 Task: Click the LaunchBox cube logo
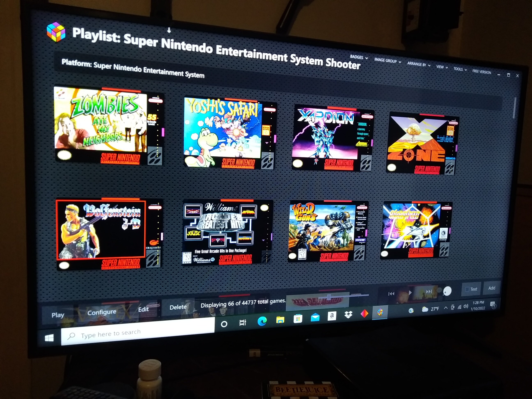coord(56,32)
